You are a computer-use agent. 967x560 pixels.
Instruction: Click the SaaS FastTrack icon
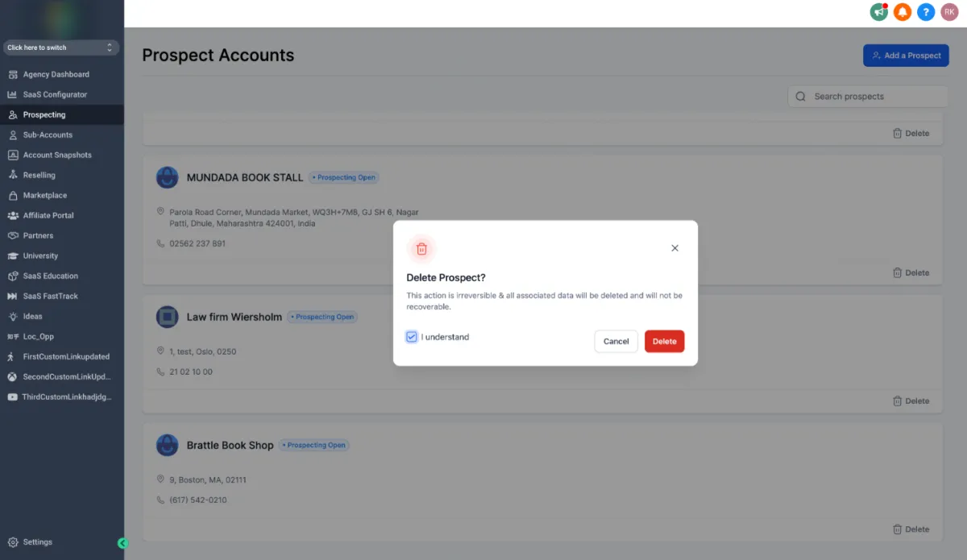coord(13,296)
